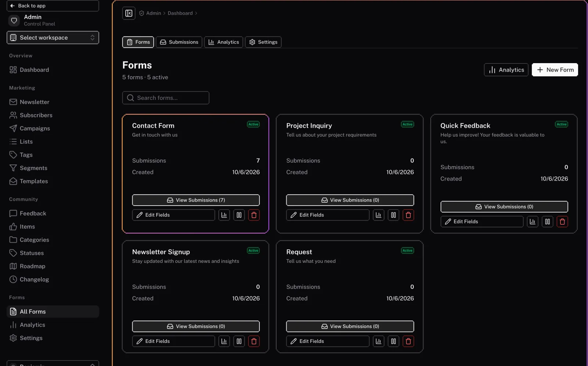
Task: Open the Settings tab next to Analytics
Action: pos(263,42)
